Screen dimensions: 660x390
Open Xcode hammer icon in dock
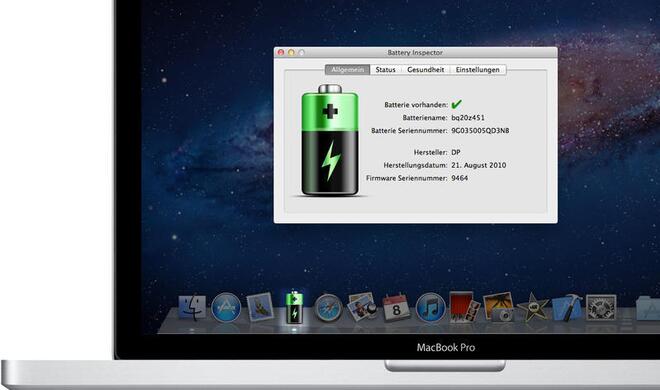567,308
